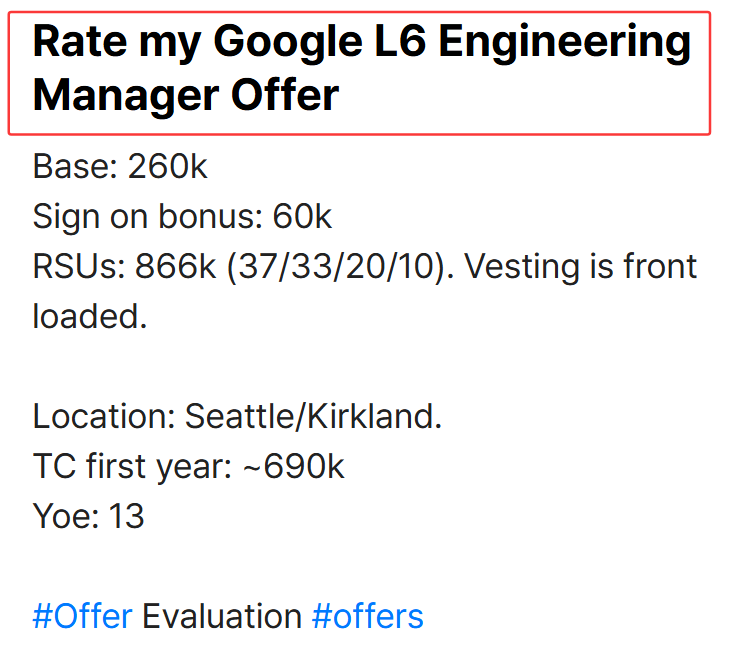Click the word "Evaluation" between the hashtags
This screenshot has width=738, height=646.
coord(222,616)
